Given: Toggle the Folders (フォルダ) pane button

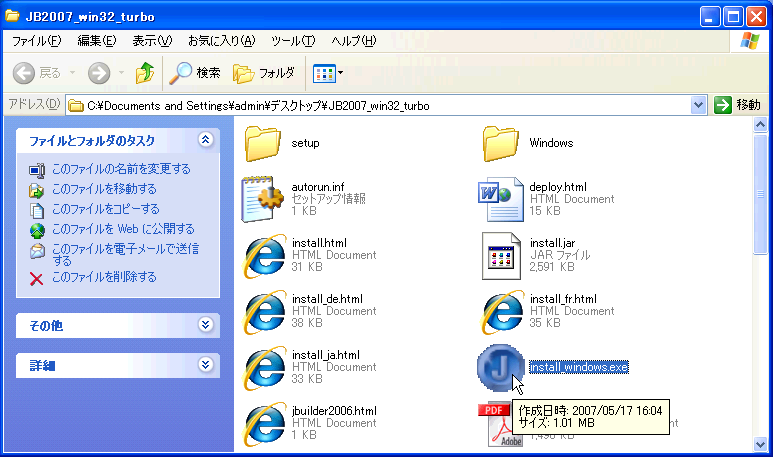Looking at the screenshot, I should 264,73.
